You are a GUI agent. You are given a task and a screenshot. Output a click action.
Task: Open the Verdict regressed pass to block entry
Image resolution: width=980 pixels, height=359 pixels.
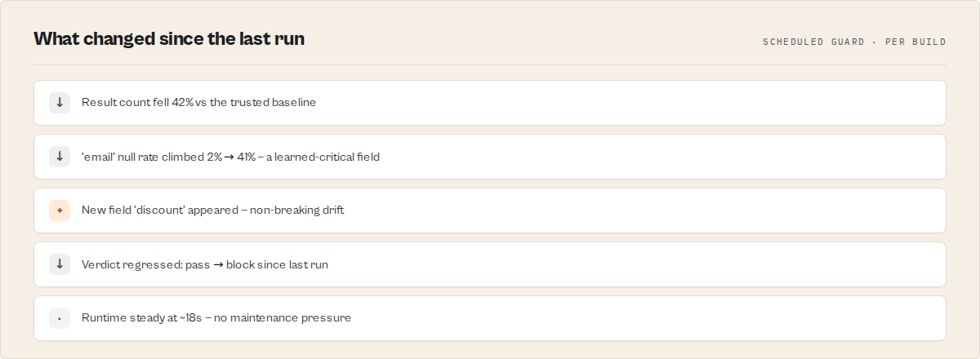point(490,264)
